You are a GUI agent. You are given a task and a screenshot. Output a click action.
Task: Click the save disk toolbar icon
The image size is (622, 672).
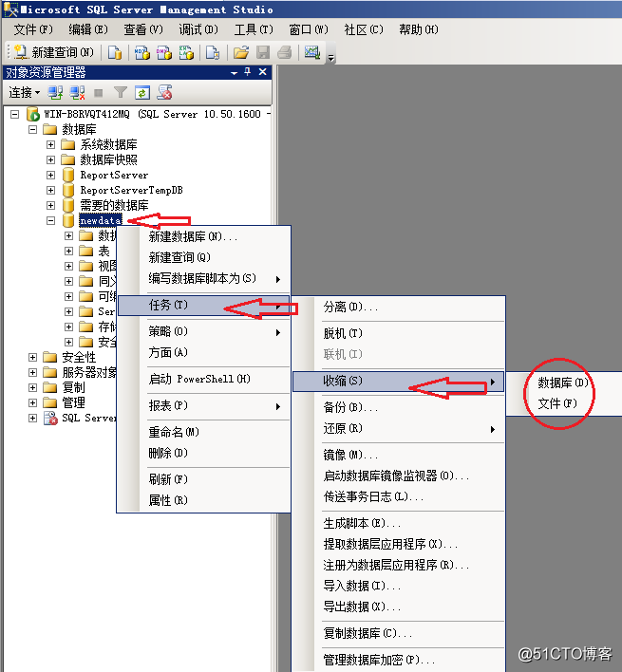263,53
